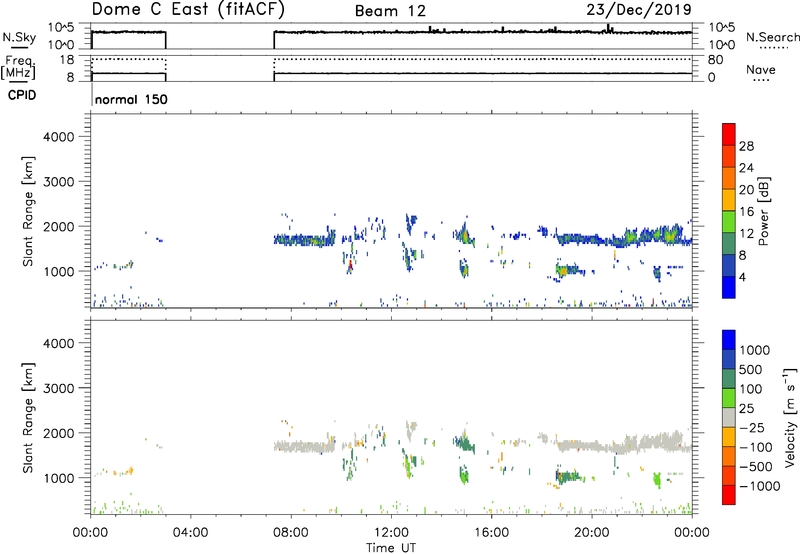Screen dimensions: 800x554
Task: Click the '4' power colorbar label
Action: [x=742, y=277]
